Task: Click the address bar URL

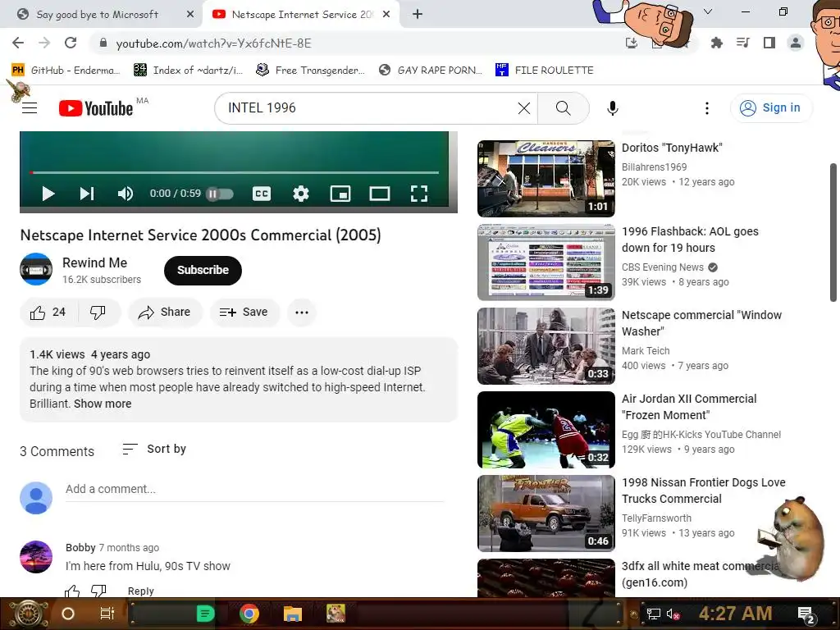Action: click(x=213, y=43)
